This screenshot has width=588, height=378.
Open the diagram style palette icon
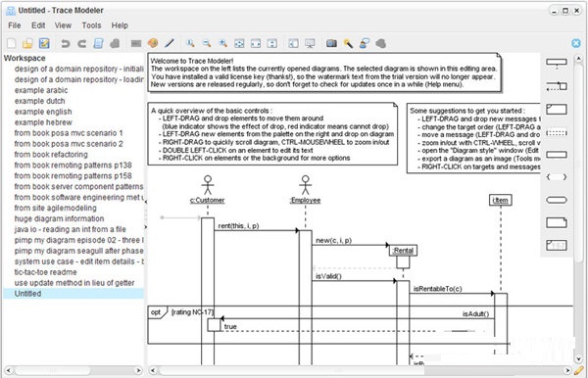tap(153, 43)
